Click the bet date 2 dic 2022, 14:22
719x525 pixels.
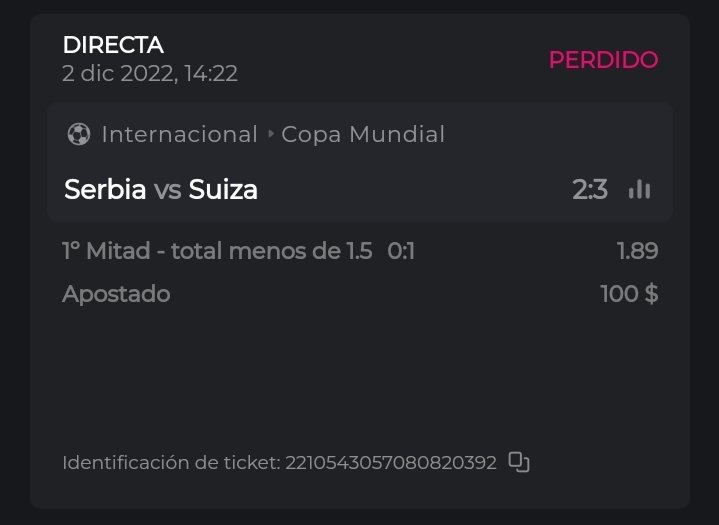pos(149,73)
